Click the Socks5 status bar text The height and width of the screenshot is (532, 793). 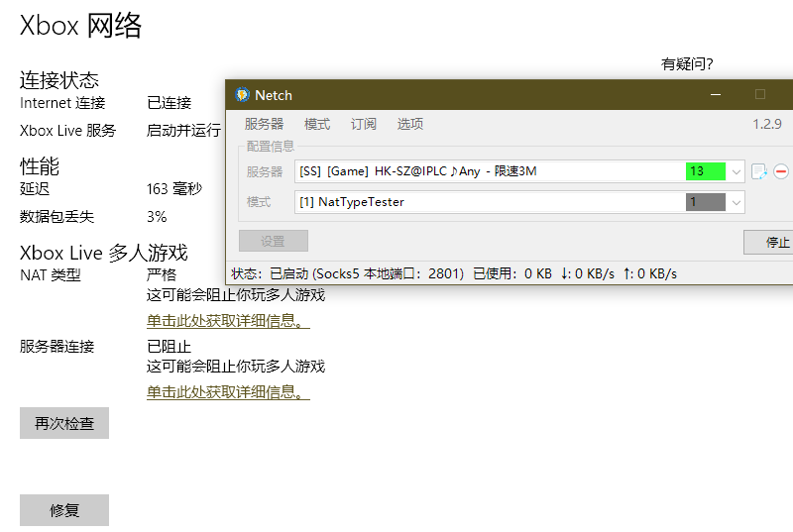pos(348,273)
